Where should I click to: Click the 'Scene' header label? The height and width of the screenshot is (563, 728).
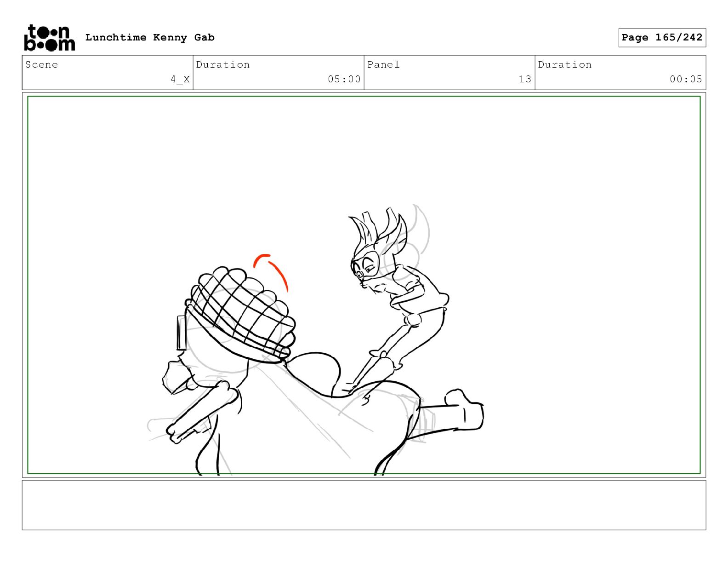42,65
